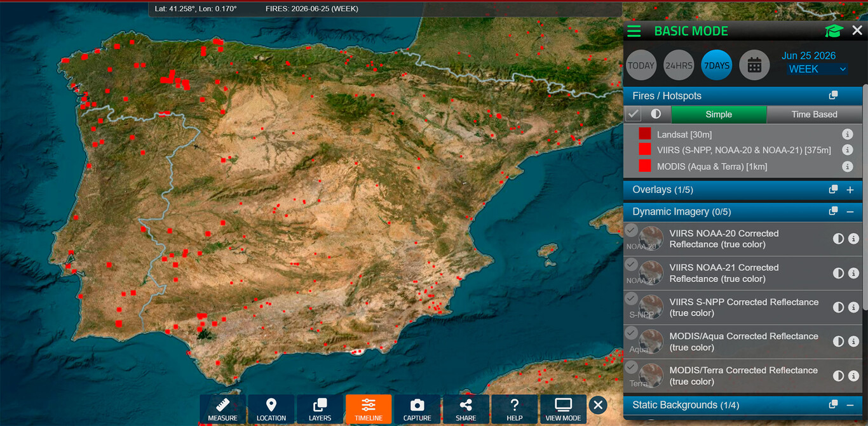
Task: Close the bottom toolbar with X
Action: [x=597, y=405]
